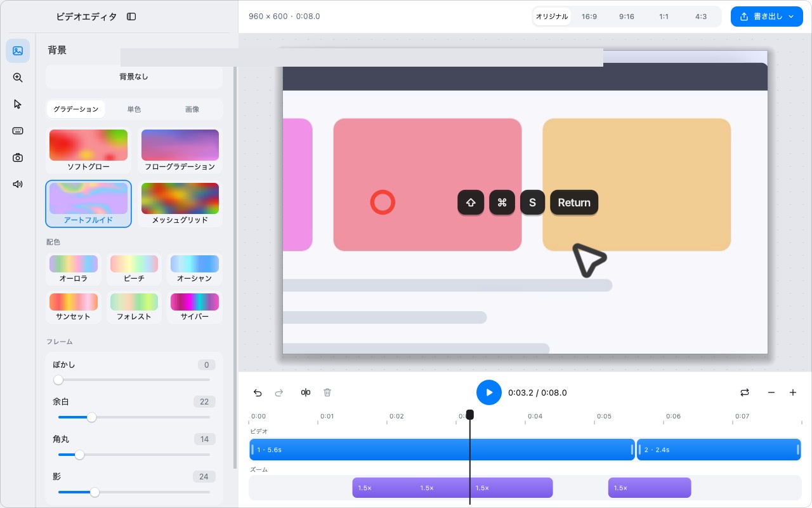The height and width of the screenshot is (508, 812).
Task: Open the 書き出し export dropdown
Action: [767, 17]
